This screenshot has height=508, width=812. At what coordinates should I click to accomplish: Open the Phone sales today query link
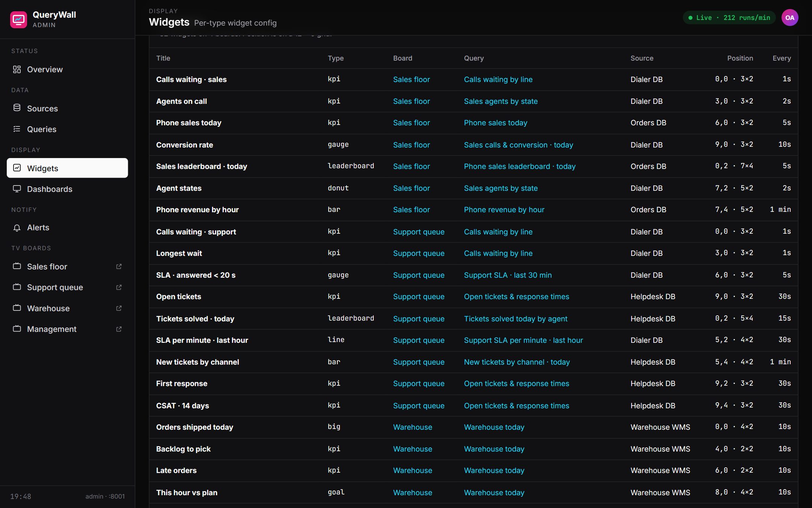point(495,123)
